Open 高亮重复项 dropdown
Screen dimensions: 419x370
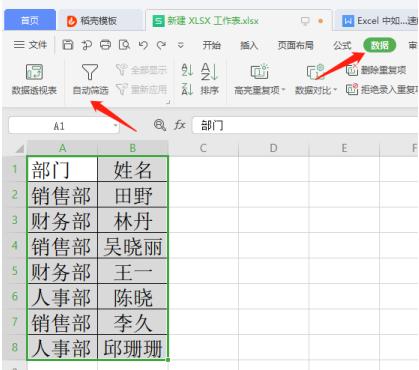pos(260,79)
